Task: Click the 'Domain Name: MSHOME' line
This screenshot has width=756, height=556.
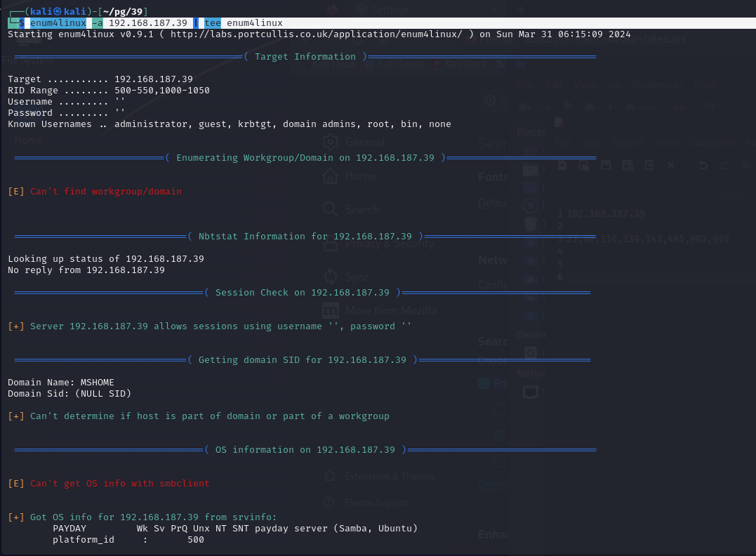Action: (61, 383)
